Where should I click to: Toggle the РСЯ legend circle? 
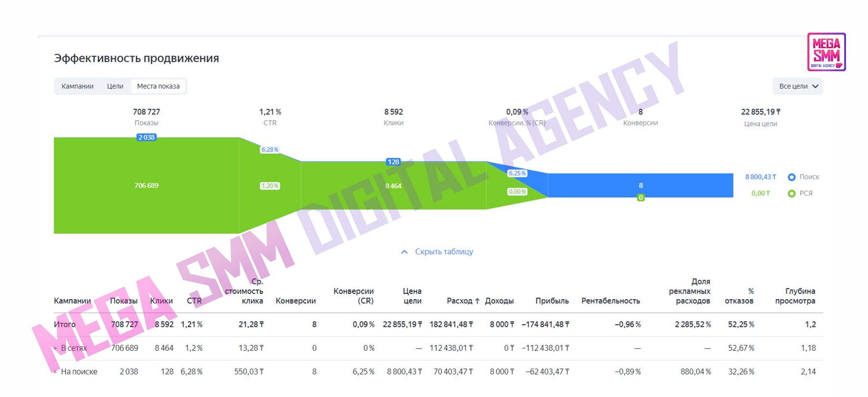click(x=792, y=193)
